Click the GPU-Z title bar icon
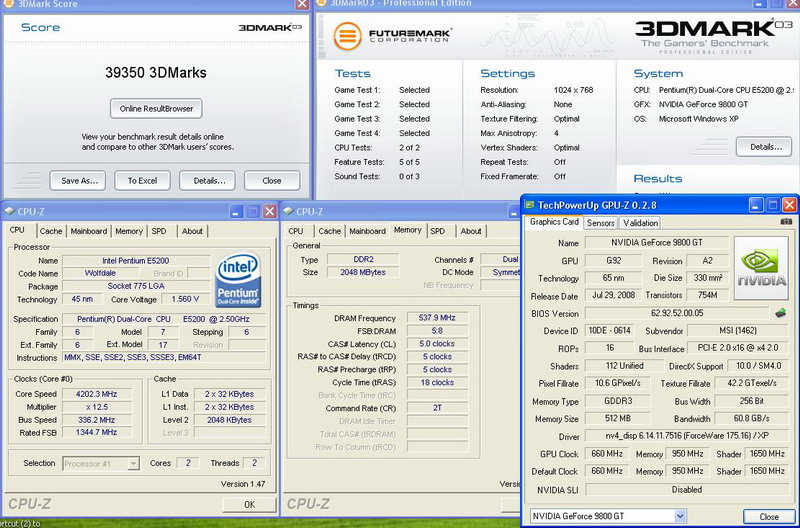 point(529,205)
